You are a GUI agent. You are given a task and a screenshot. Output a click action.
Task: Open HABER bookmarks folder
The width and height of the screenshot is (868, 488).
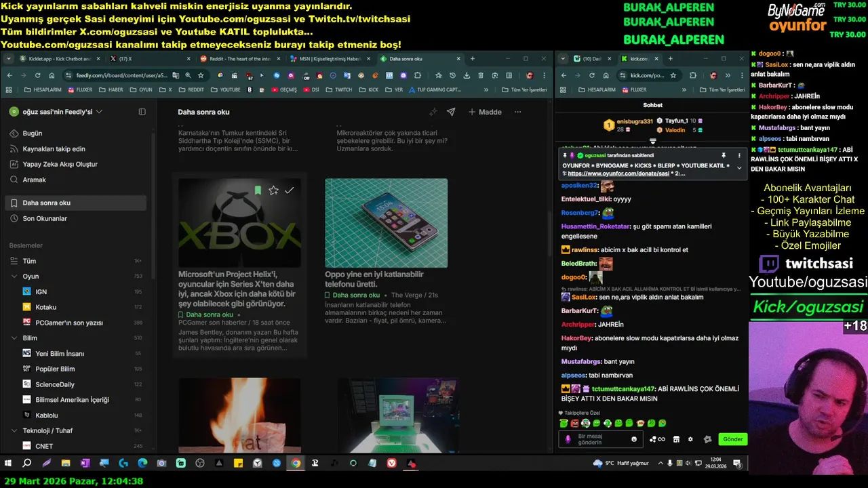click(111, 89)
